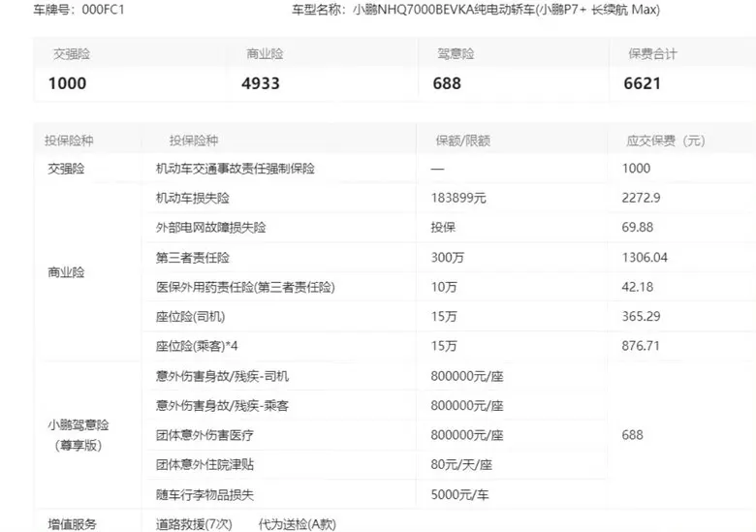Click the 10万 coverage limit

point(444,287)
